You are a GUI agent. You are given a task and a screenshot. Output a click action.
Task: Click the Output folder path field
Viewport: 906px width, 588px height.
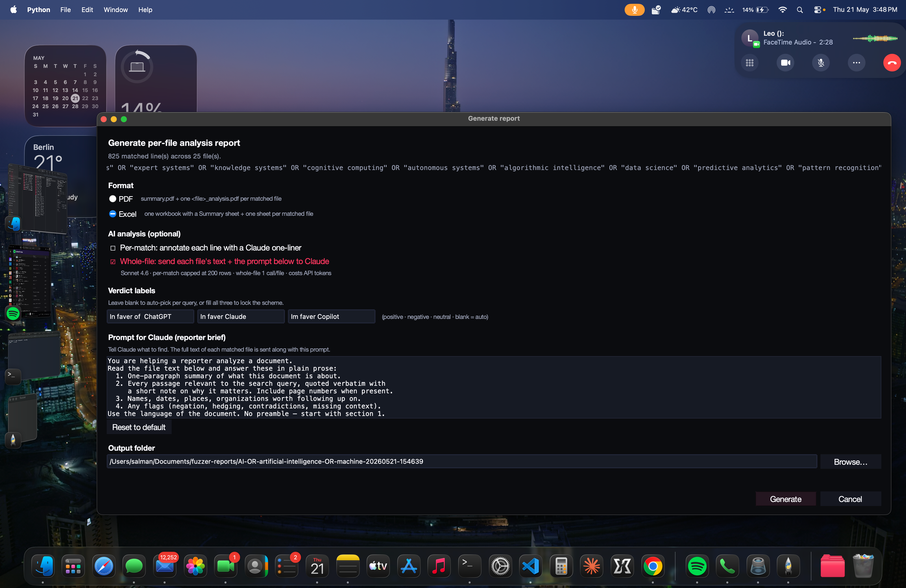click(x=462, y=461)
